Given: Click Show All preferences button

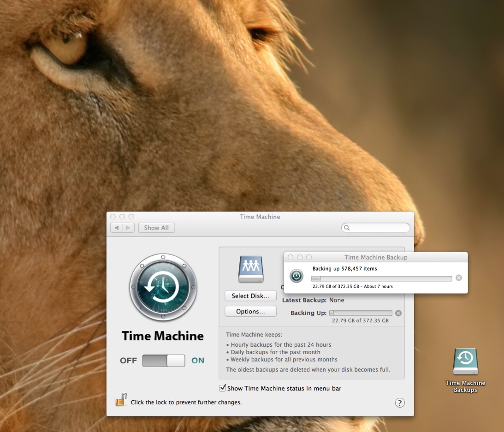Looking at the screenshot, I should [x=156, y=228].
